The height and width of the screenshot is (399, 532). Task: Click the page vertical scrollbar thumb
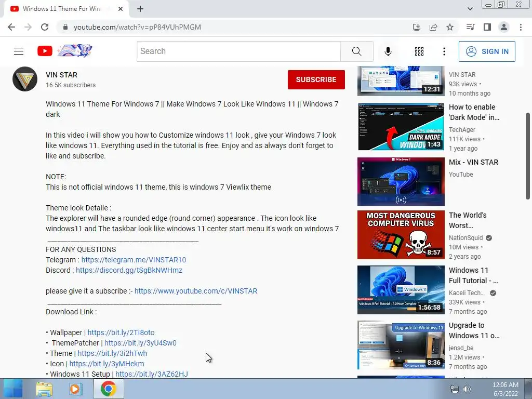point(528,156)
